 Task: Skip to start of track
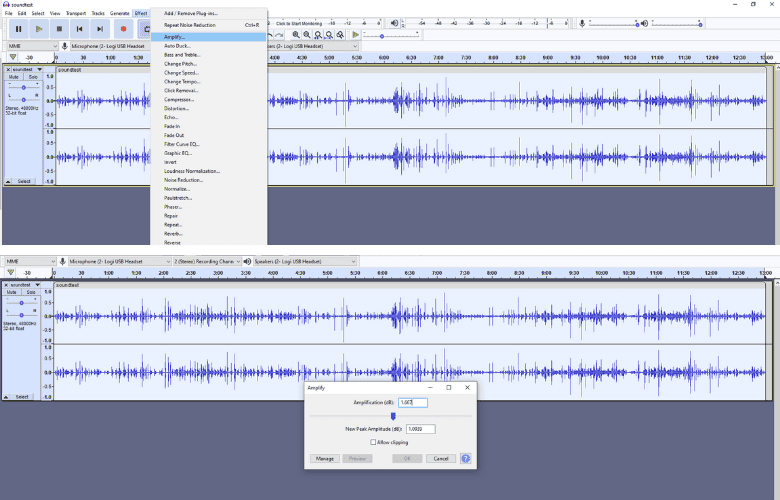click(79, 29)
